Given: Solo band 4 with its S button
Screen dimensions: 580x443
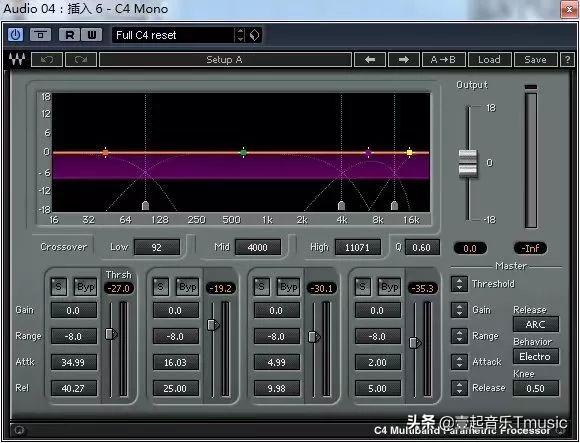Looking at the screenshot, I should tap(362, 287).
